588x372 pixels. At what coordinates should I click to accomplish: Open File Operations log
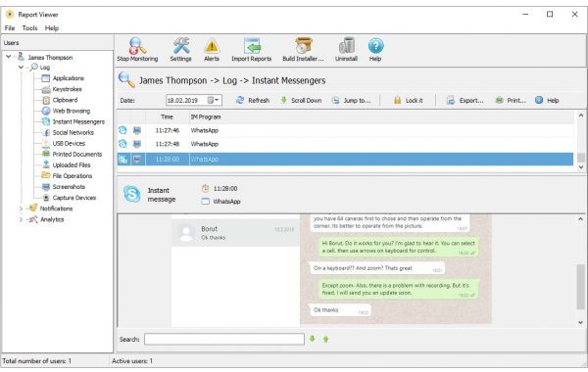[72, 176]
